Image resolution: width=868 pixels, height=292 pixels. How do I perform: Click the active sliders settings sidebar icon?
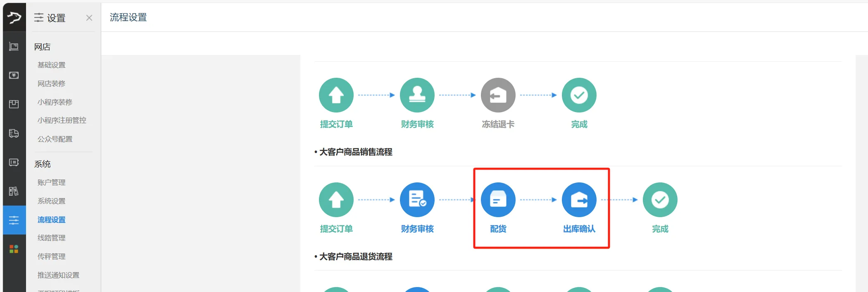click(x=14, y=220)
